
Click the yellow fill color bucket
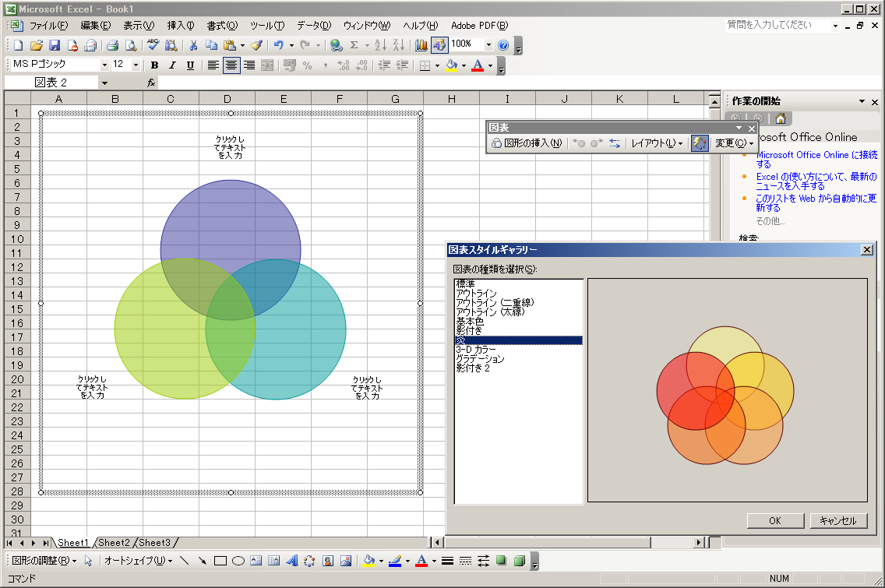click(451, 65)
